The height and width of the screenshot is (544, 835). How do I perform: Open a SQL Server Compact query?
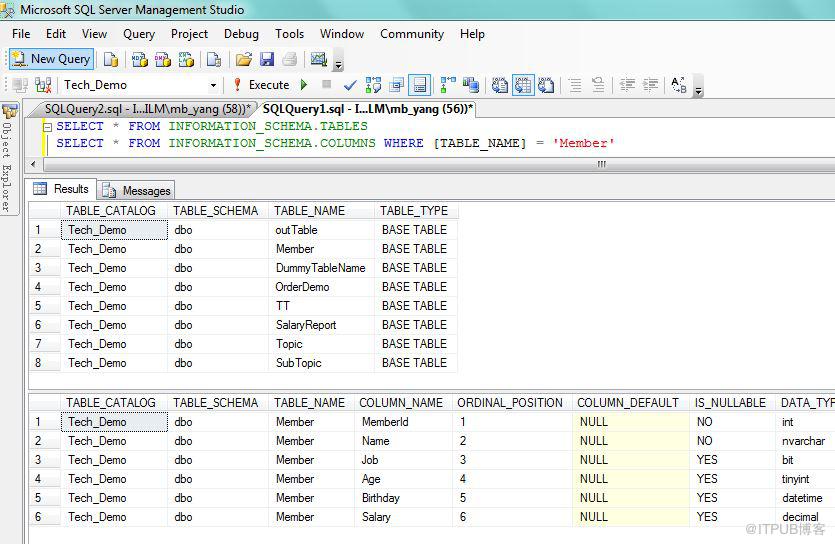214,59
